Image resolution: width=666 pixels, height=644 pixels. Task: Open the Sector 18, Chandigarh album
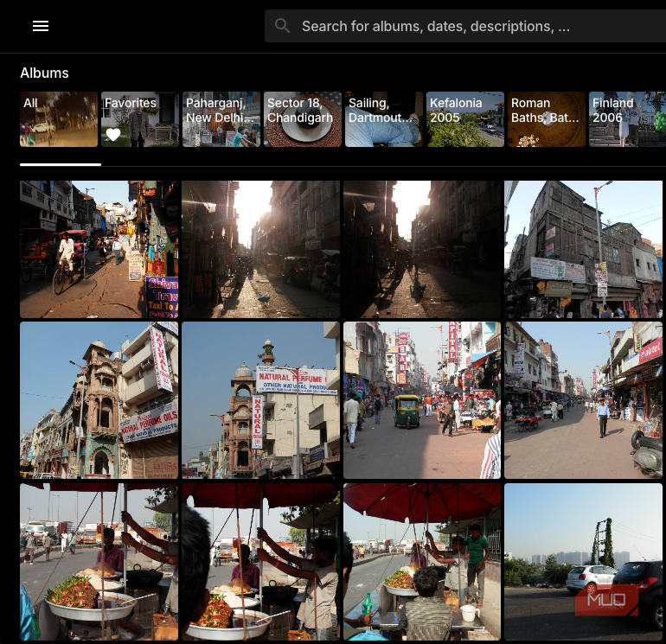(303, 119)
